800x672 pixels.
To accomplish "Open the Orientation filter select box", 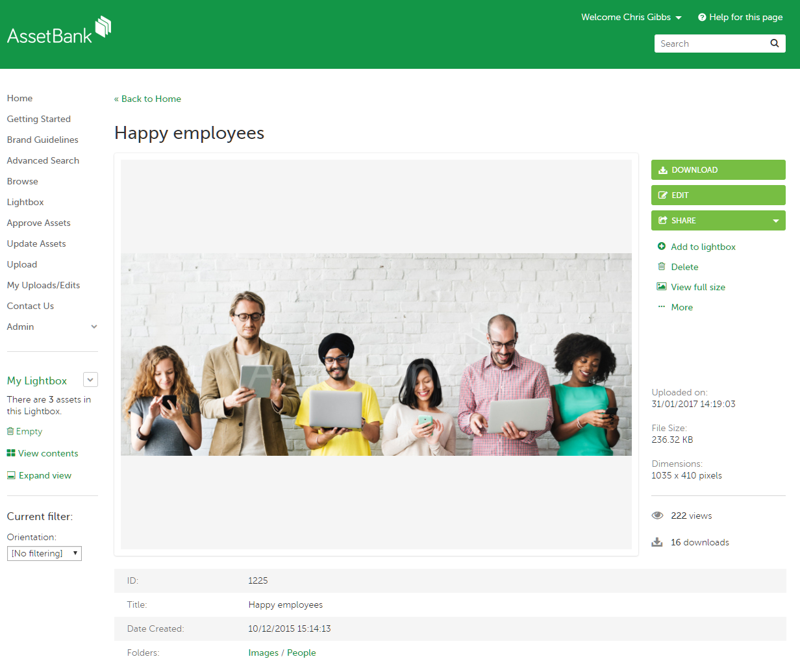I will [x=44, y=553].
